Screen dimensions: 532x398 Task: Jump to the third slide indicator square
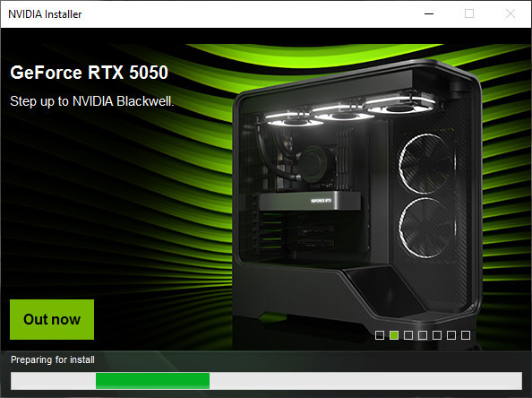[x=408, y=335]
